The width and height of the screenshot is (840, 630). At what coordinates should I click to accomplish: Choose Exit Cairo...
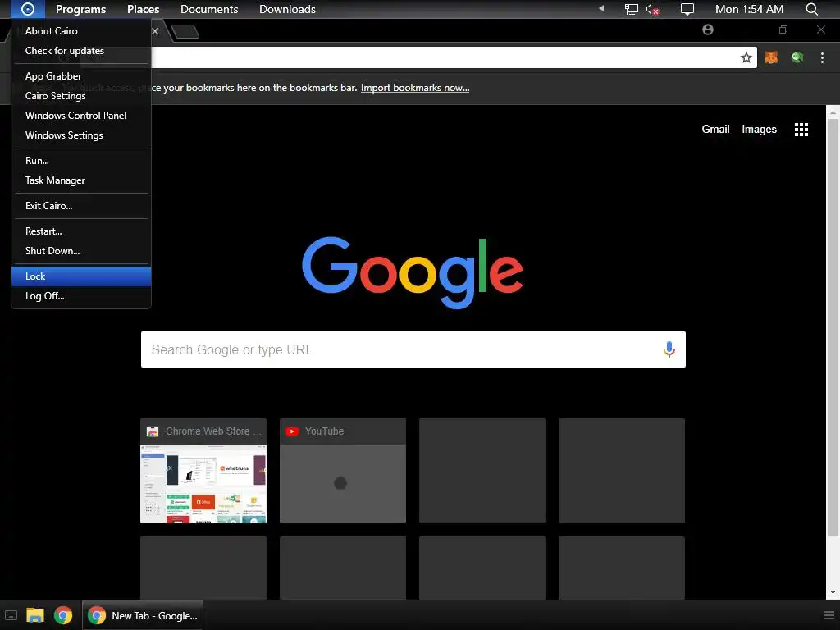[81, 206]
